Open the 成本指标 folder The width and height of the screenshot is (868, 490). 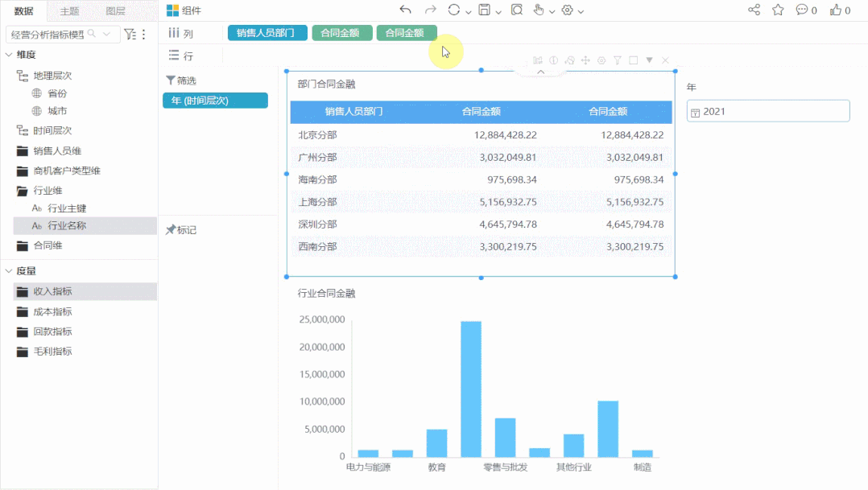(x=52, y=312)
